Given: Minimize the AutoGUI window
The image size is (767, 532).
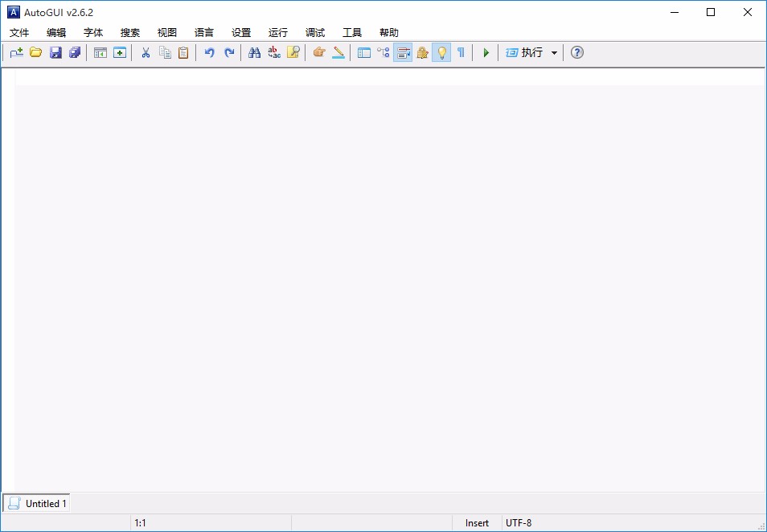Looking at the screenshot, I should pos(675,12).
